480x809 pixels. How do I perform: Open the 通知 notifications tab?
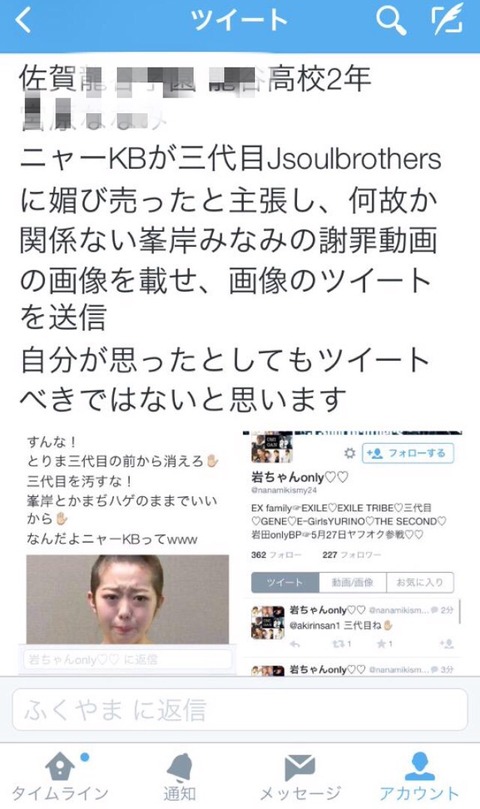(x=180, y=776)
